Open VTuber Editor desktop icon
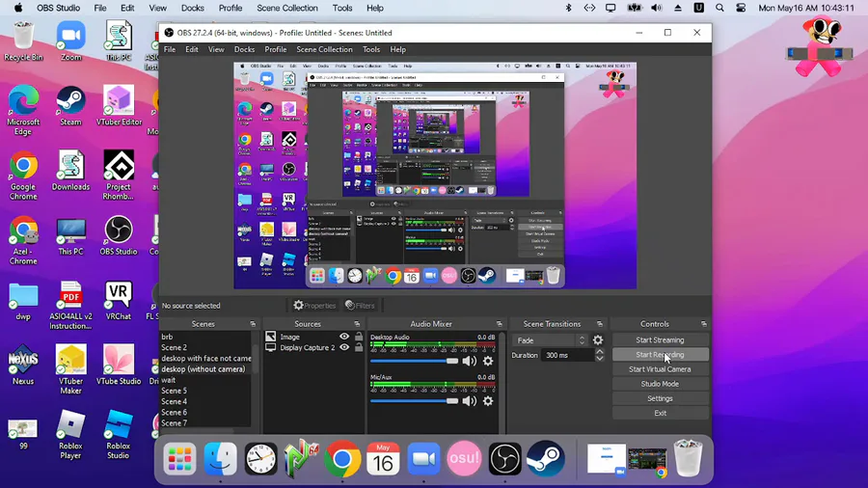 pos(119,106)
